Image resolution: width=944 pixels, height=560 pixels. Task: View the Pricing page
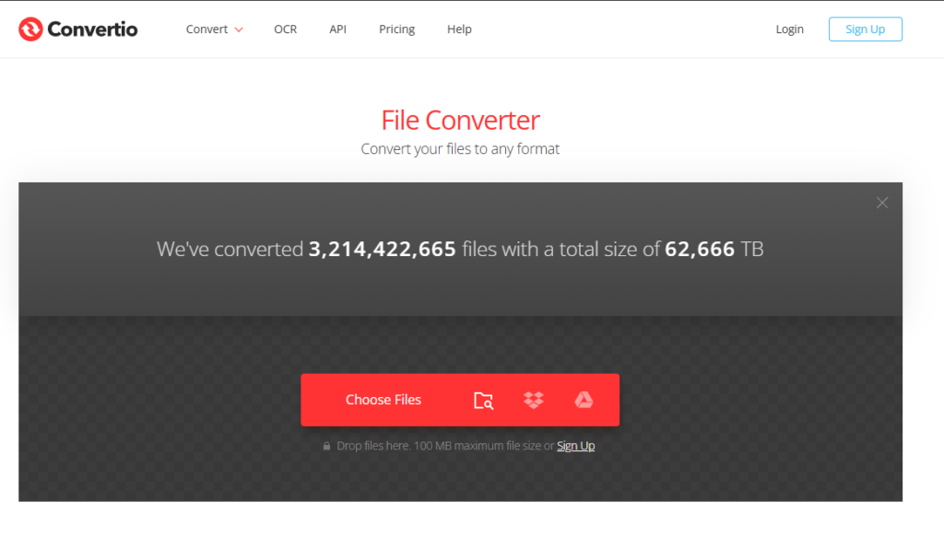396,29
